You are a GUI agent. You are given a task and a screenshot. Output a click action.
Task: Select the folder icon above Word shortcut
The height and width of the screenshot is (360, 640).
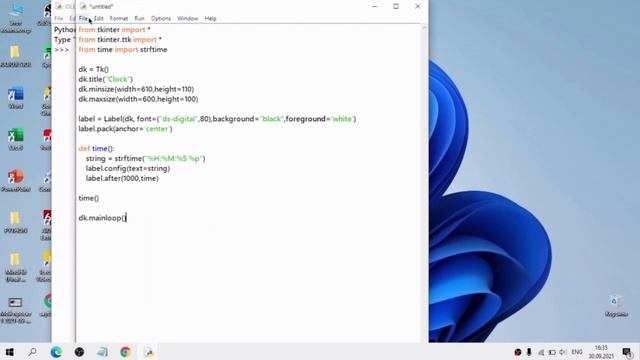[16, 56]
